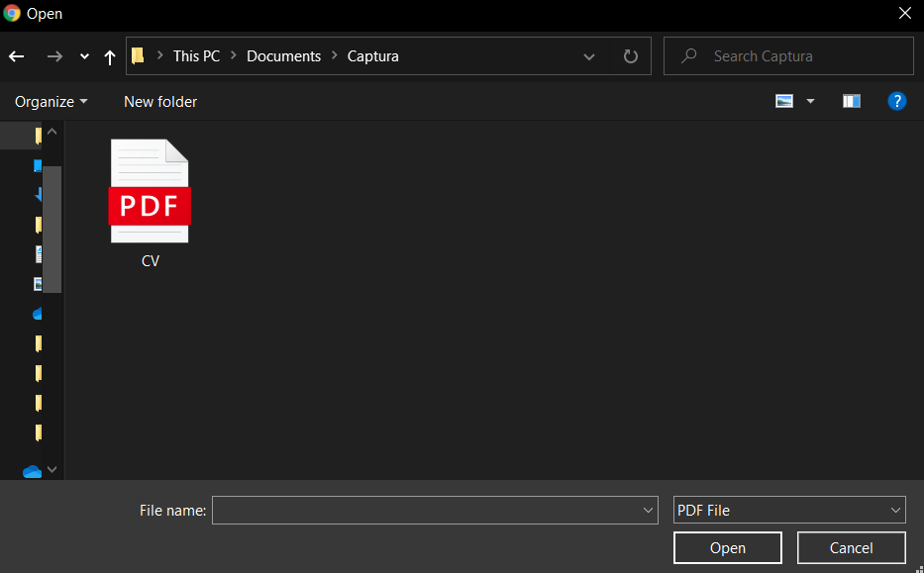Click the Forward navigation arrow

54,56
